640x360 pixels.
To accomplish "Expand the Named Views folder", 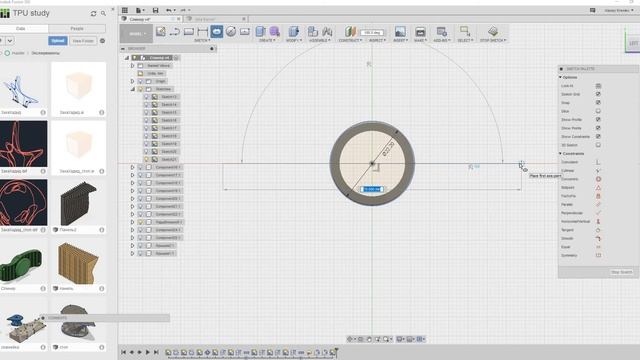I will (132, 66).
